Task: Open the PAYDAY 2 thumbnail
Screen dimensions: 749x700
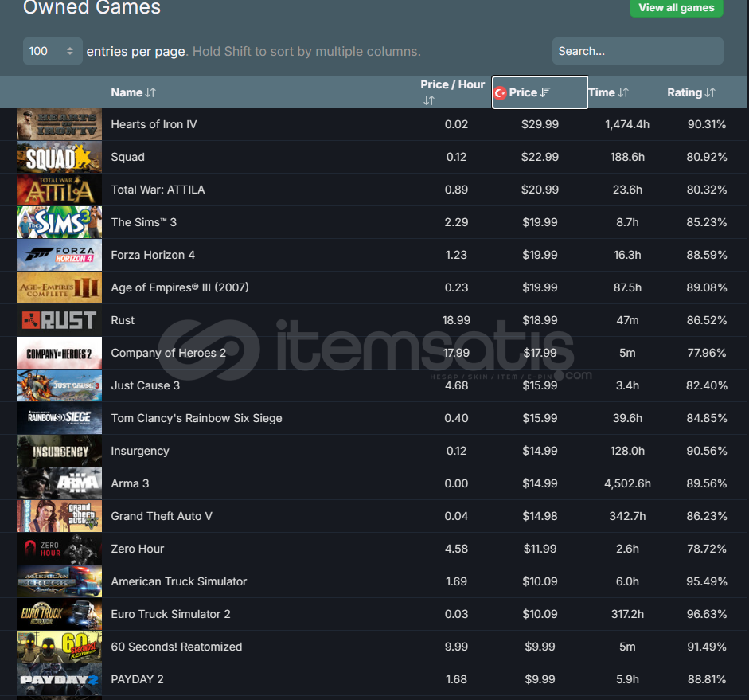Action: point(59,679)
